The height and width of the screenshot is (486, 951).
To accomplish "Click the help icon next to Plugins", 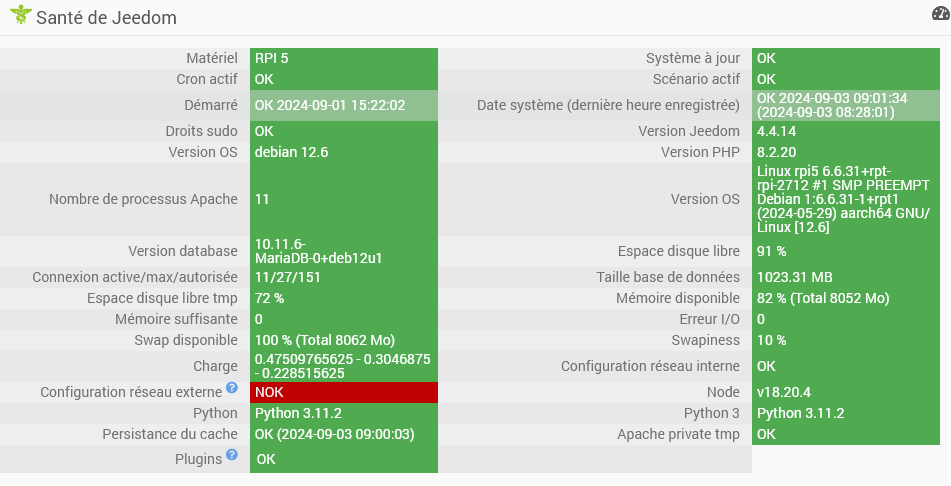I will [232, 454].
